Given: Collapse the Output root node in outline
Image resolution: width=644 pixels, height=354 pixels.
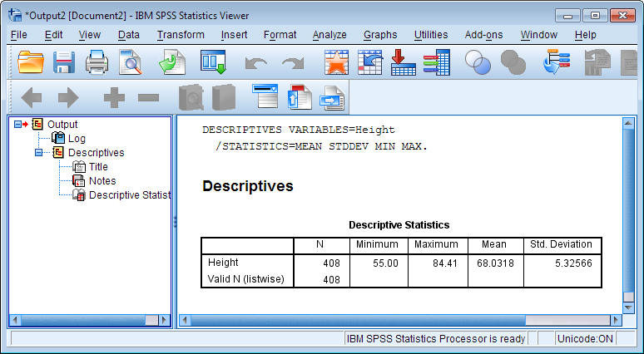Looking at the screenshot, I should coord(18,125).
